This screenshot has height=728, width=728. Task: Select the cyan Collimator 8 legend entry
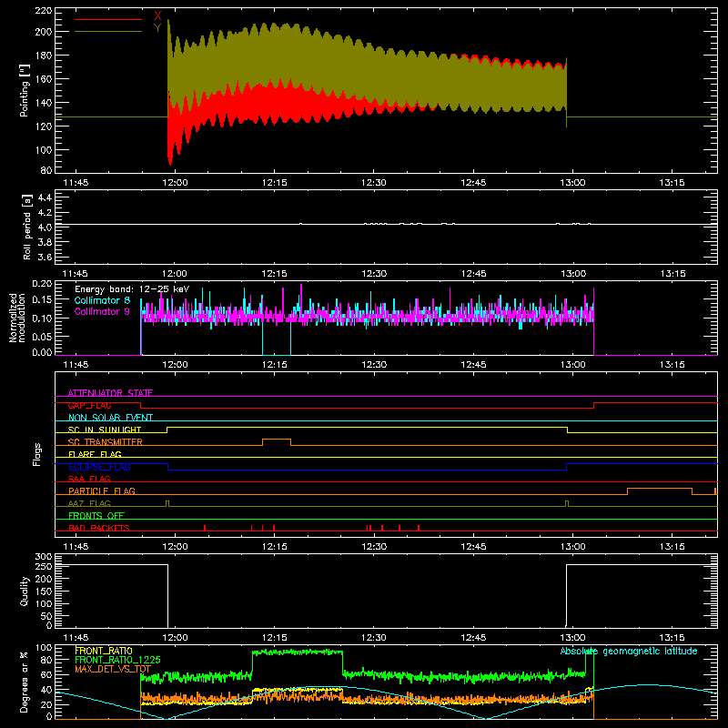pos(102,300)
